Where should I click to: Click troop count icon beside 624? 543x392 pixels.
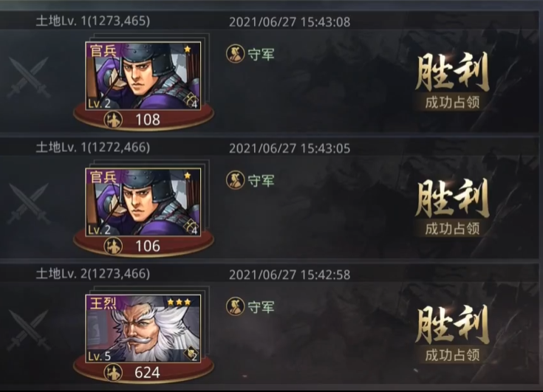click(113, 372)
